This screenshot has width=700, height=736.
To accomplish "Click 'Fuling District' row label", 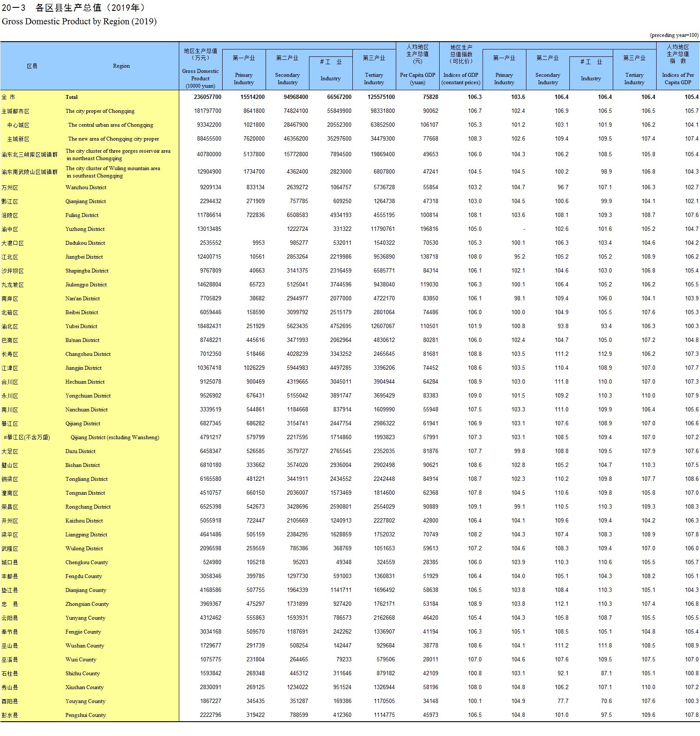I will 82,215.
